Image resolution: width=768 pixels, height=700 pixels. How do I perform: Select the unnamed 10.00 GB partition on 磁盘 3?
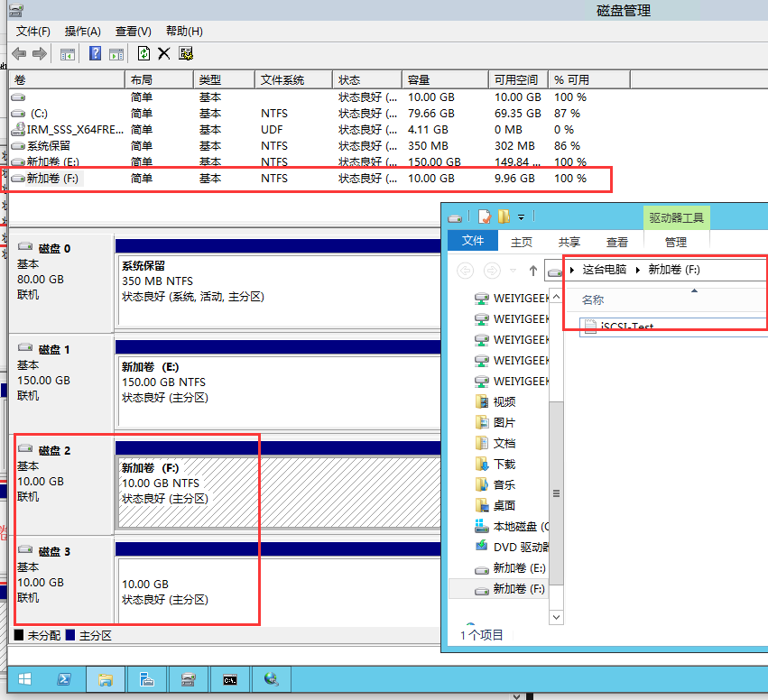279,590
